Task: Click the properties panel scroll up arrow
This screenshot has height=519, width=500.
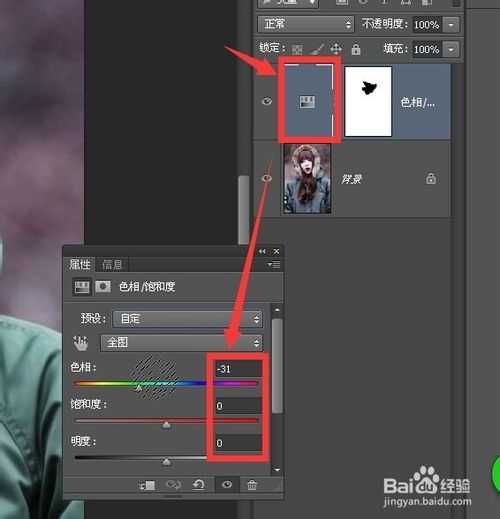Action: pos(277,310)
